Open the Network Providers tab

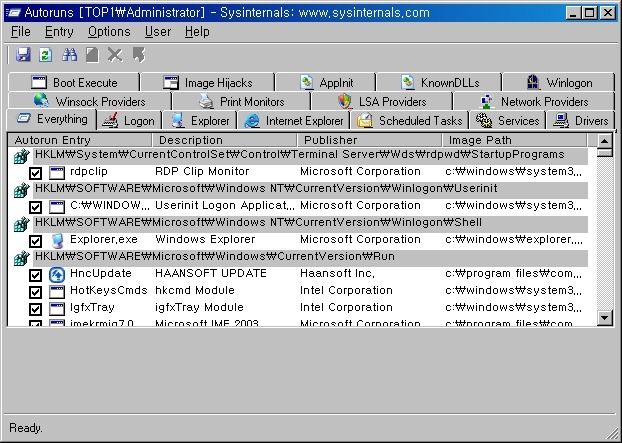(x=534, y=102)
